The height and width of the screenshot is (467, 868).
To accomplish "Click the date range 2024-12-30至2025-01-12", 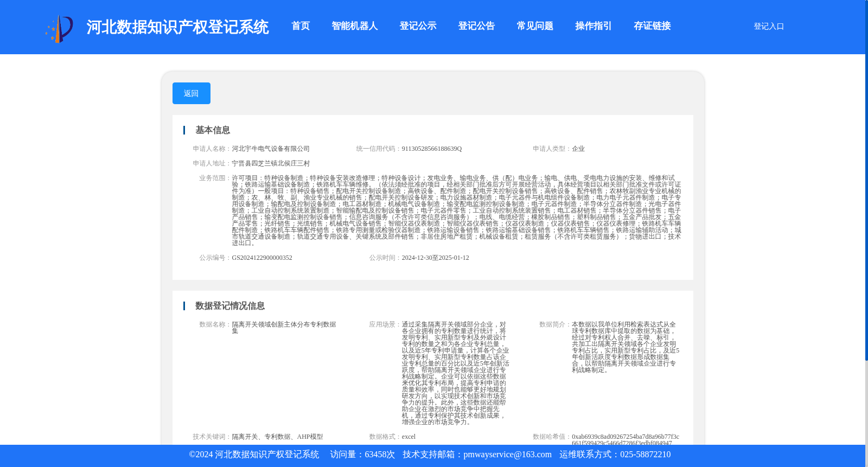I will tap(435, 258).
